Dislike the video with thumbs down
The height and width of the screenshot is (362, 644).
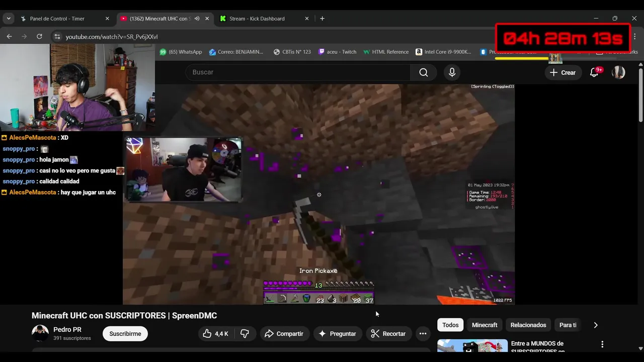click(x=245, y=334)
